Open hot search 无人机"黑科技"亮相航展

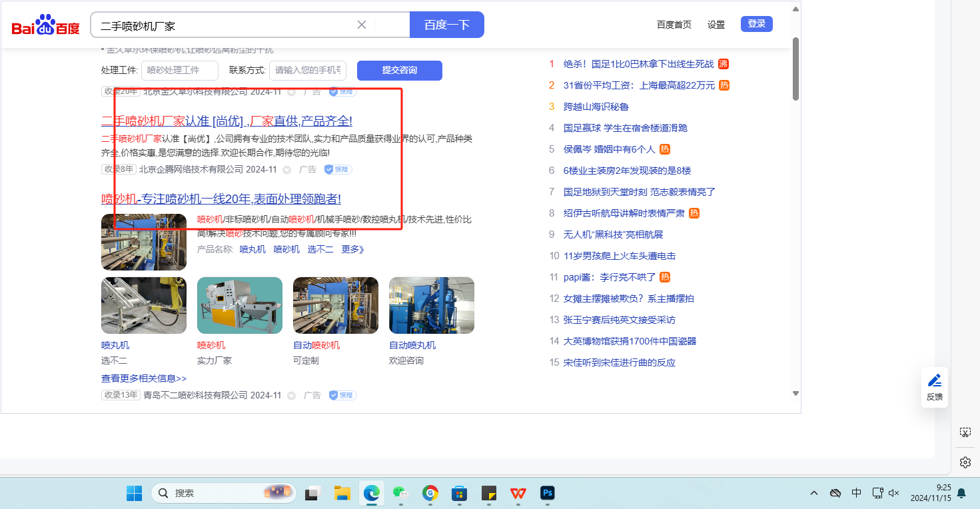click(614, 235)
